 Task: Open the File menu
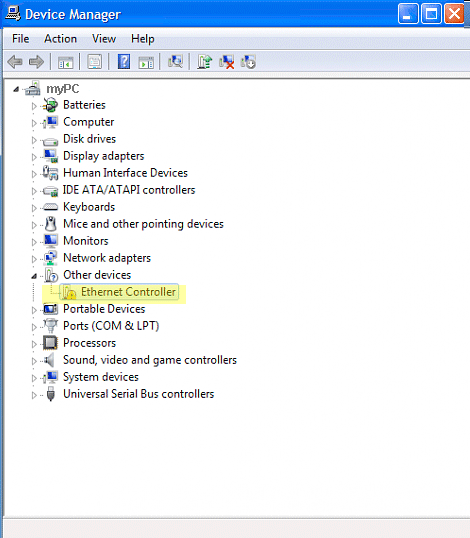pos(21,39)
